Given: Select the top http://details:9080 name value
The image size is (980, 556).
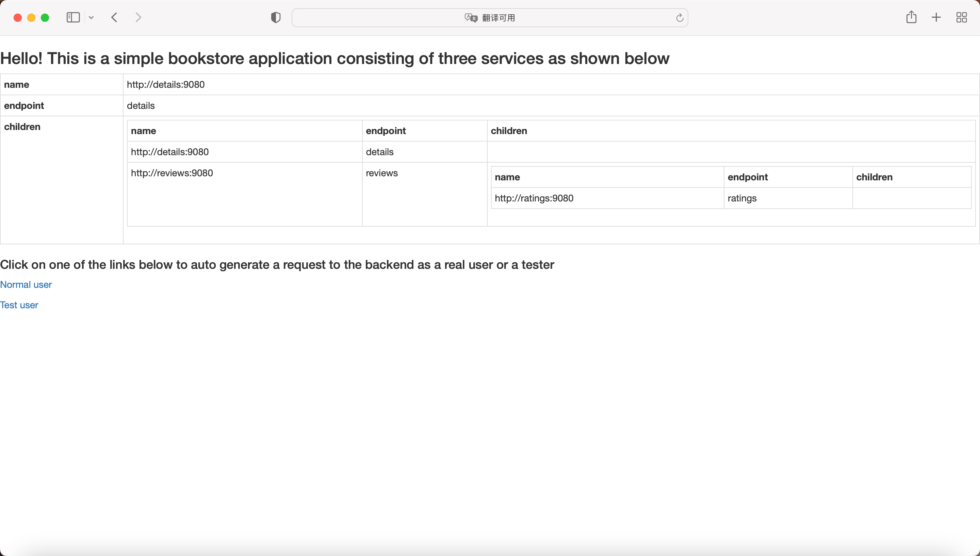Looking at the screenshot, I should (x=166, y=84).
